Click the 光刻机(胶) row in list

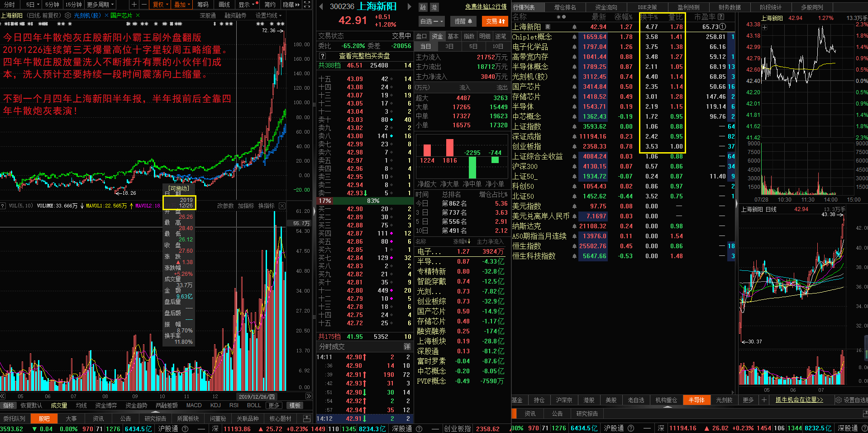pos(624,77)
